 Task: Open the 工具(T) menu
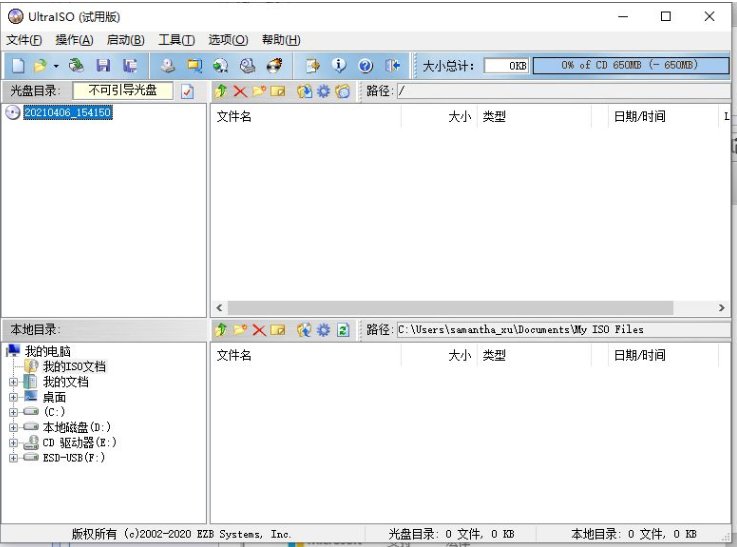[176, 40]
